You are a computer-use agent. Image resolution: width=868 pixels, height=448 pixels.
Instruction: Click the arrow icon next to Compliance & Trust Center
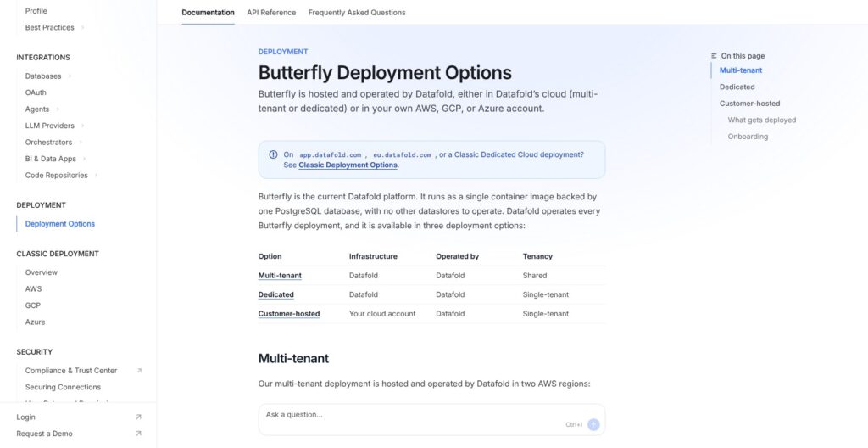[x=139, y=371]
